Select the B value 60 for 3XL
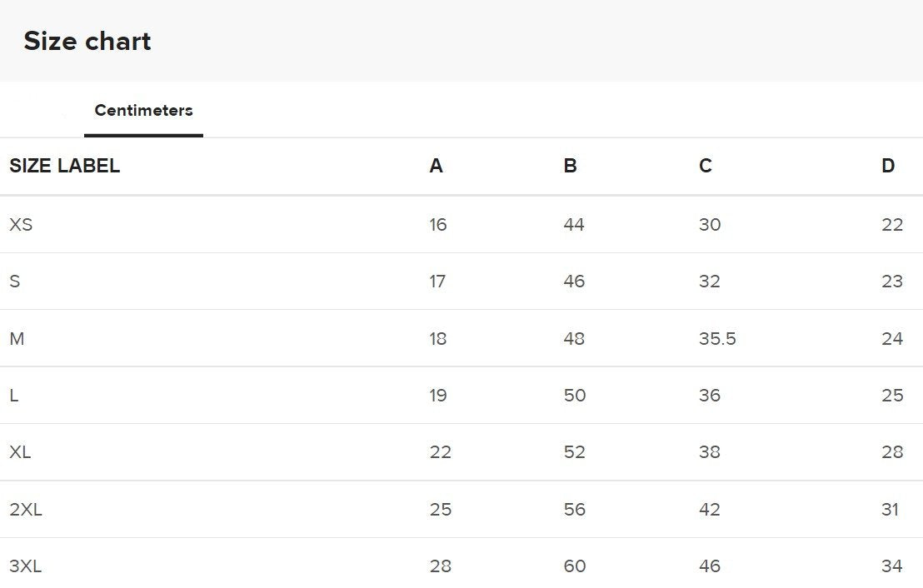Screen dimensions: 923x588 point(575,566)
